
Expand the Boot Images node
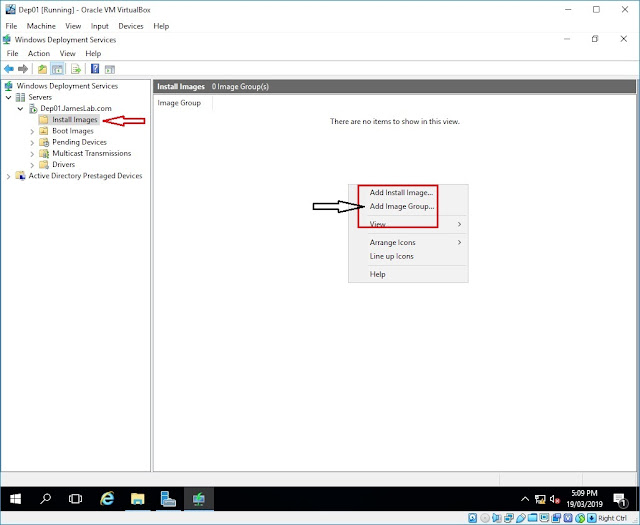(x=32, y=131)
